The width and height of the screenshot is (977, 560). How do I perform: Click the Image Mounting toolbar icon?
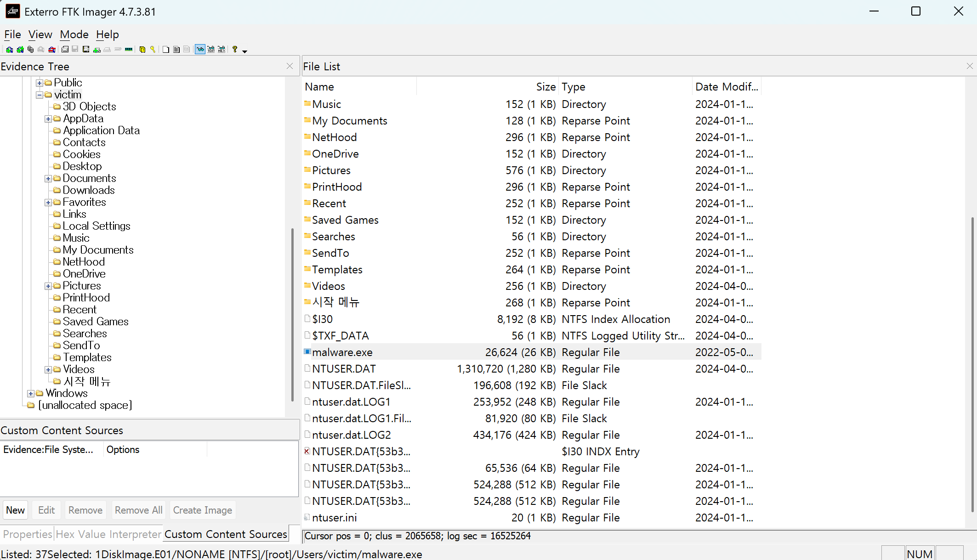click(x=30, y=50)
